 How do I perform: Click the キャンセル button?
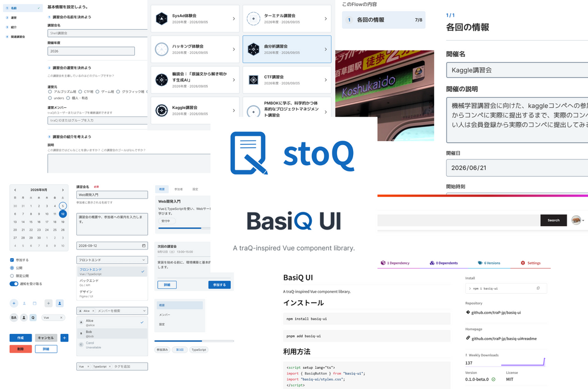coord(46,338)
